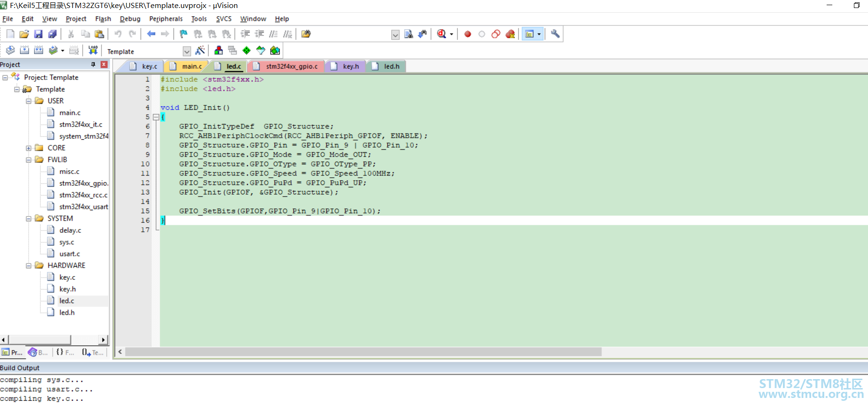Insert a breakpoint with the red dot icon

coord(468,34)
